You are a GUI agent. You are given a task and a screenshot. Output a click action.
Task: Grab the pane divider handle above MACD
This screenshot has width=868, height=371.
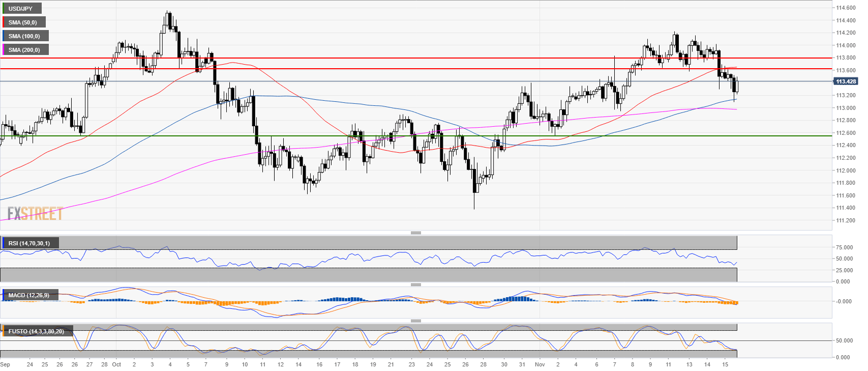416,284
